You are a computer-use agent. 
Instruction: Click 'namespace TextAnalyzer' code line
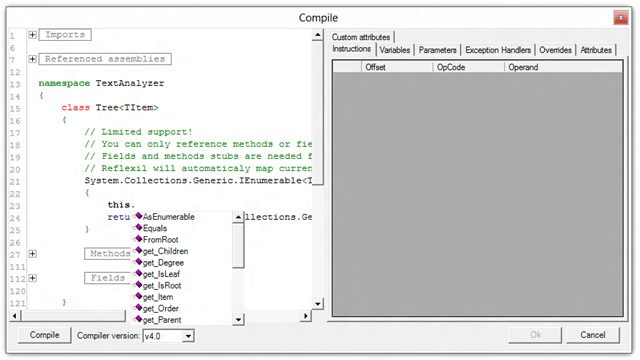coord(101,83)
